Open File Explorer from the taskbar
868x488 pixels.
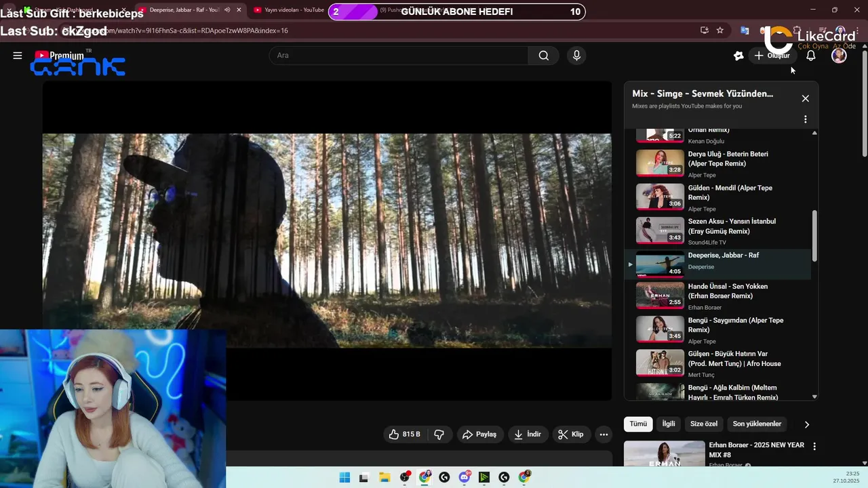pyautogui.click(x=384, y=477)
